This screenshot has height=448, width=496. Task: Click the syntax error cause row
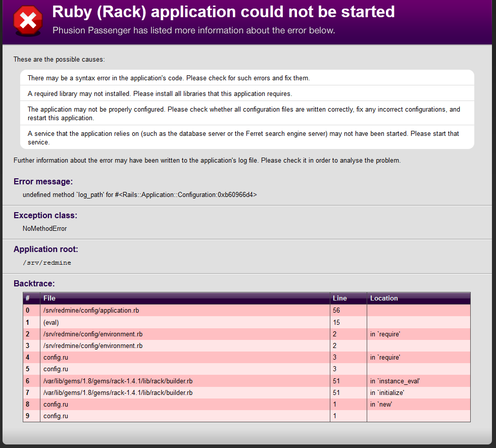(x=247, y=78)
